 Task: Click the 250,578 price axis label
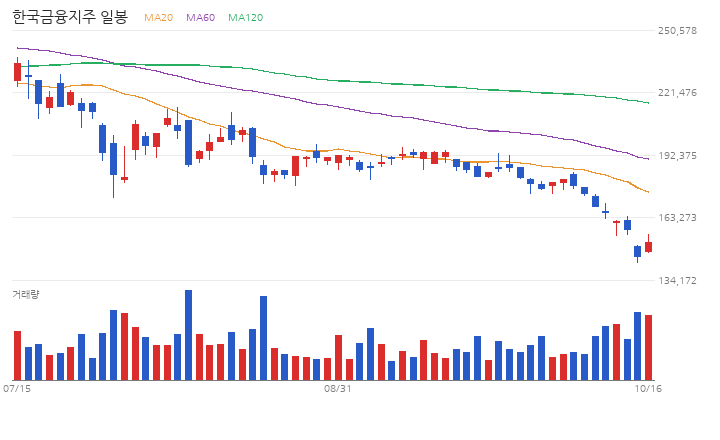[677, 31]
